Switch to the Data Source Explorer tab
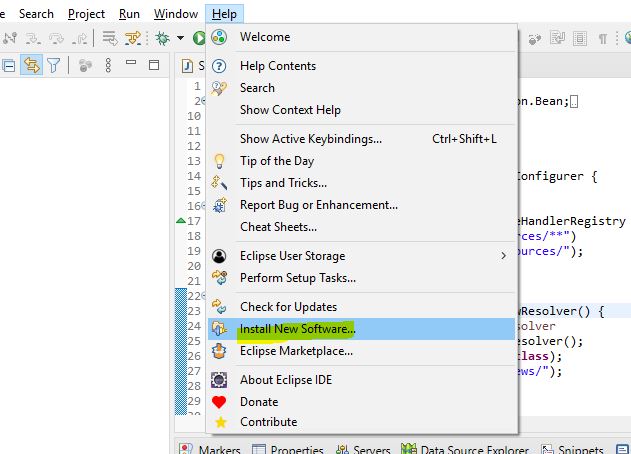 coord(465,449)
